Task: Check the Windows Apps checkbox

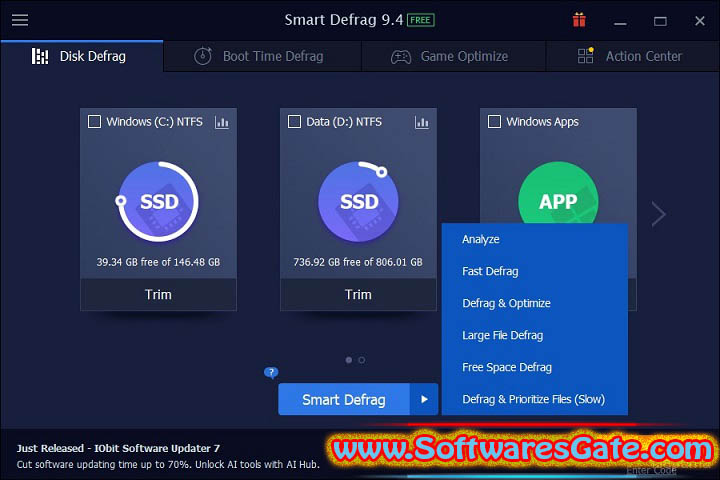Action: (x=495, y=122)
